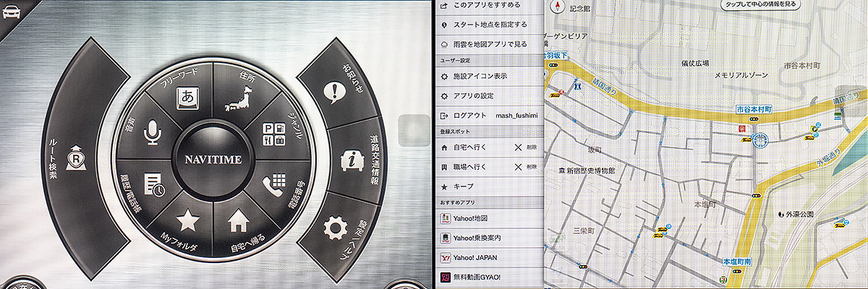Navigate with 職場へ行く
The width and height of the screenshot is (868, 289).
point(472,167)
